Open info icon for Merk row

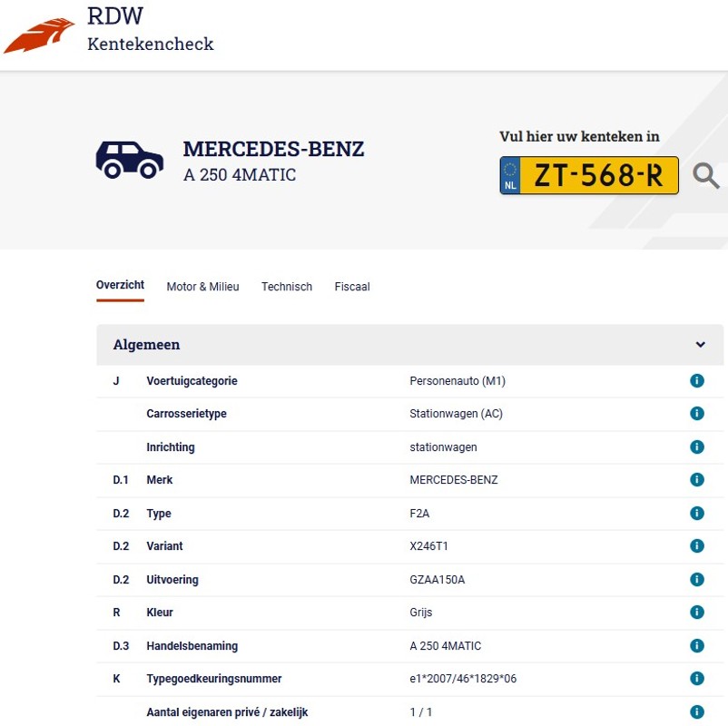[x=697, y=479]
